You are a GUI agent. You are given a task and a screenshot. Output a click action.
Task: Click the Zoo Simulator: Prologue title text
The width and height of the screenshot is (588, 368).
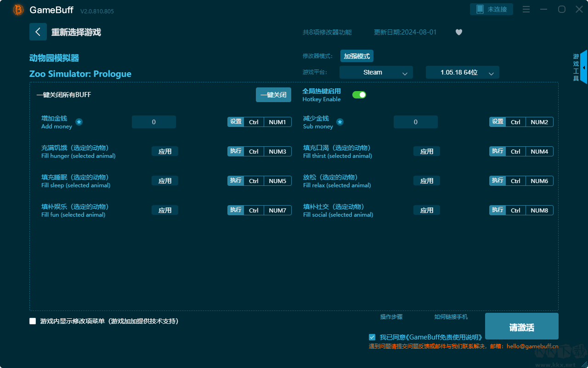[80, 74]
